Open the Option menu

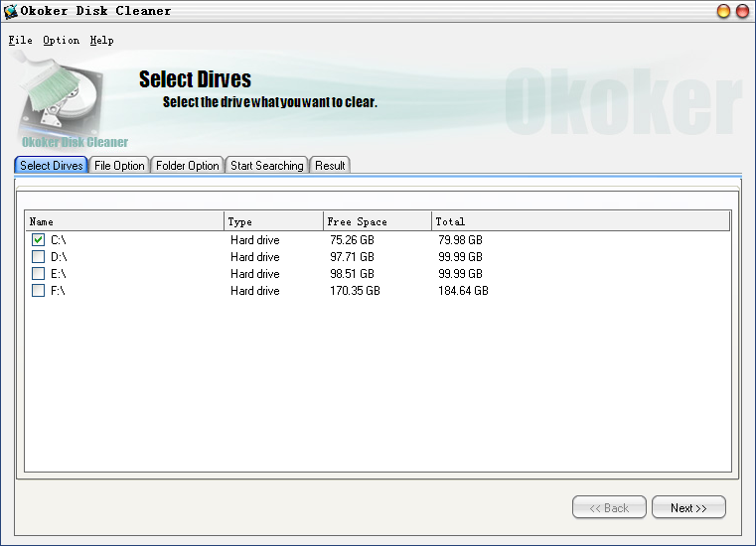(x=61, y=41)
